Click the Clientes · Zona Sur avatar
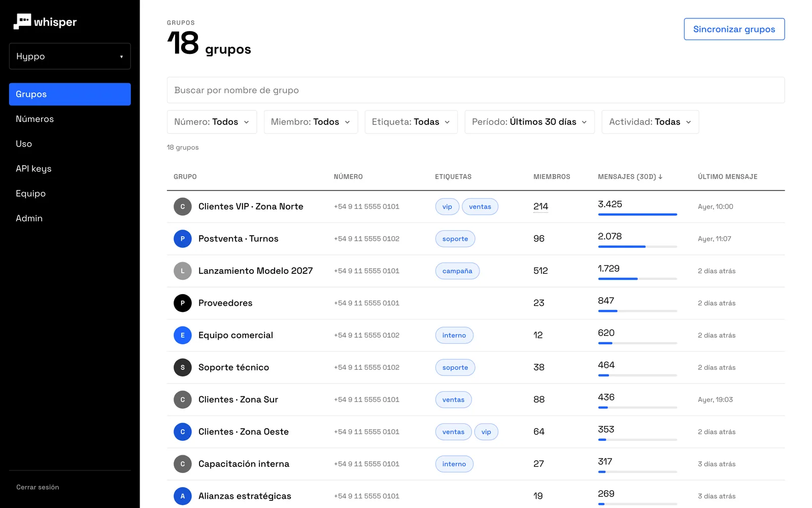This screenshot has height=508, width=812. 183,400
